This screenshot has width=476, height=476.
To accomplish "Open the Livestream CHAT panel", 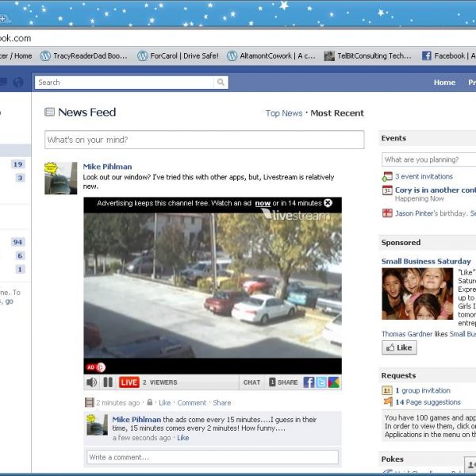I will [x=251, y=382].
